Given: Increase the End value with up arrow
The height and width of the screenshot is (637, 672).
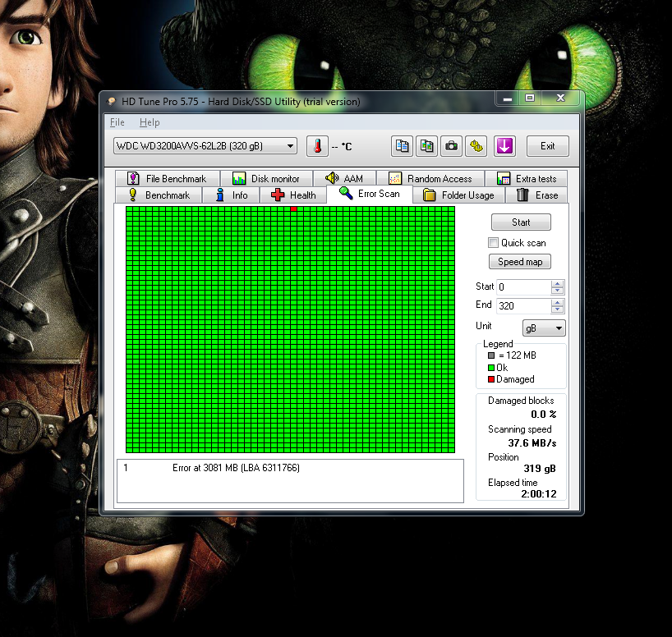Looking at the screenshot, I should 557,302.
